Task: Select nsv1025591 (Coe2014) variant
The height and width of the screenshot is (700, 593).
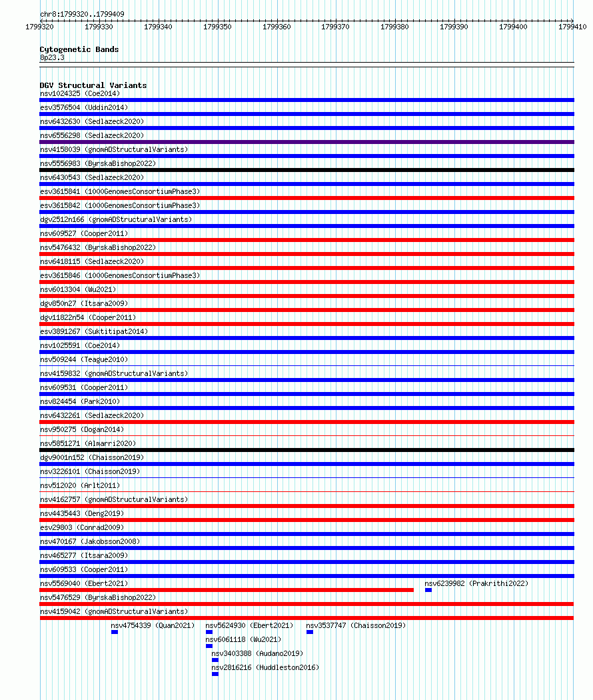Action: coord(80,345)
